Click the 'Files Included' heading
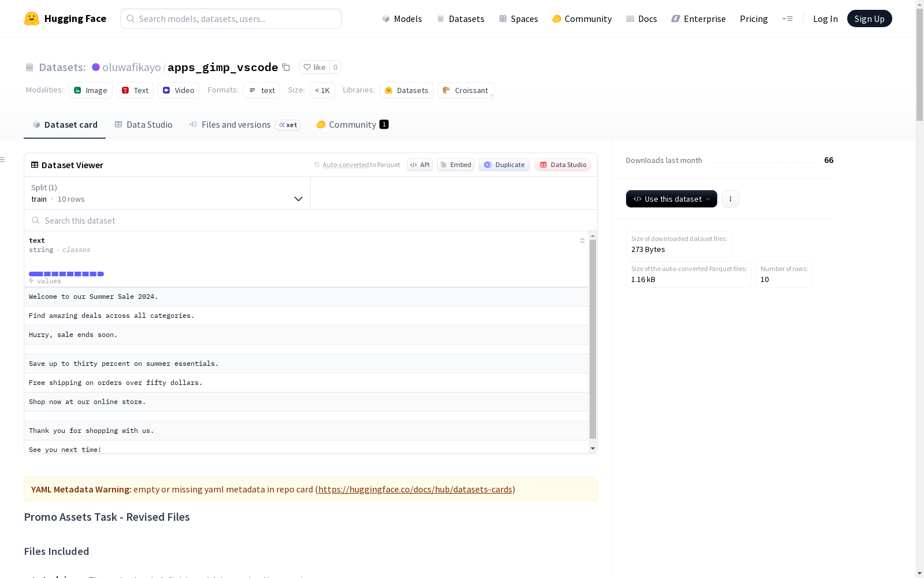This screenshot has height=578, width=924. coord(57,551)
